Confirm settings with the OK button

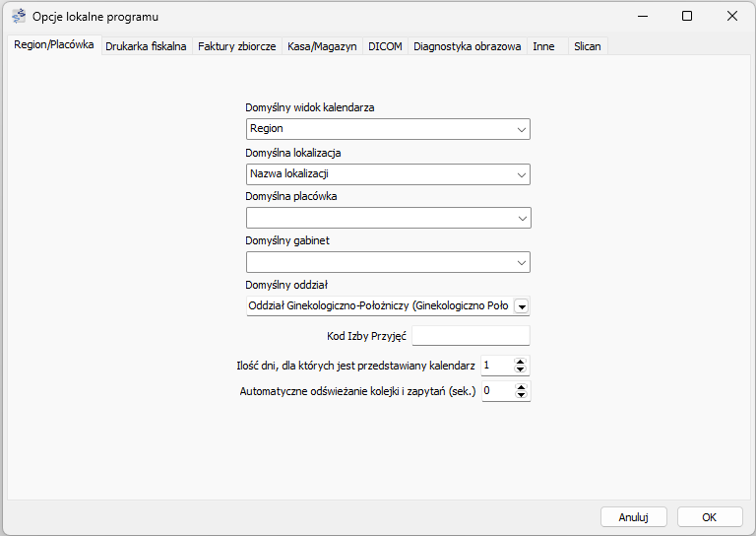[709, 516]
